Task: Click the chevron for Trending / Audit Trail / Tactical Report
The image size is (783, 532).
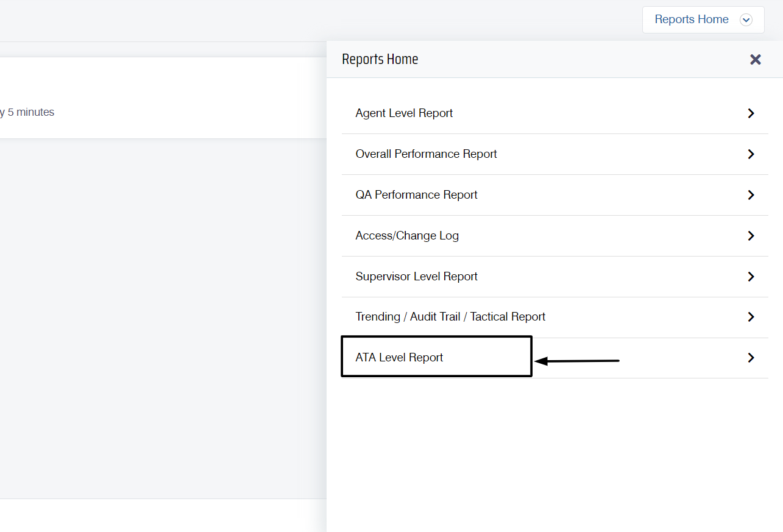Action: (x=751, y=317)
